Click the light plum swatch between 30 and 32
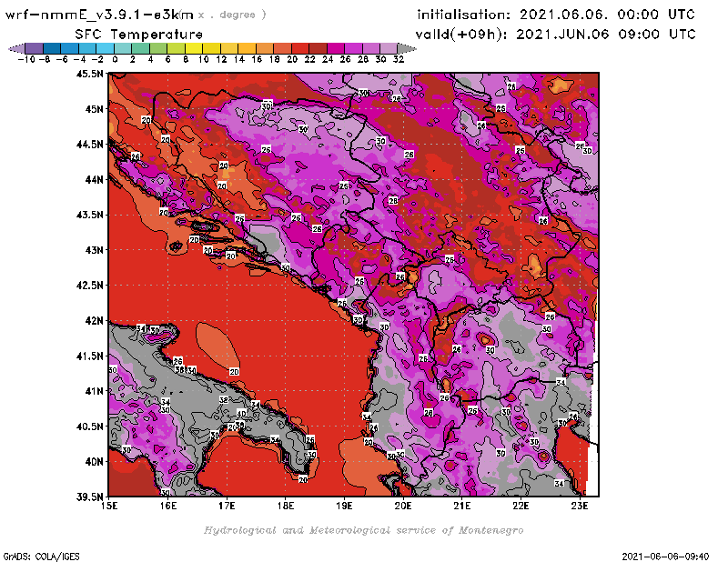Viewport: 728px width, 562px height. 389,48
